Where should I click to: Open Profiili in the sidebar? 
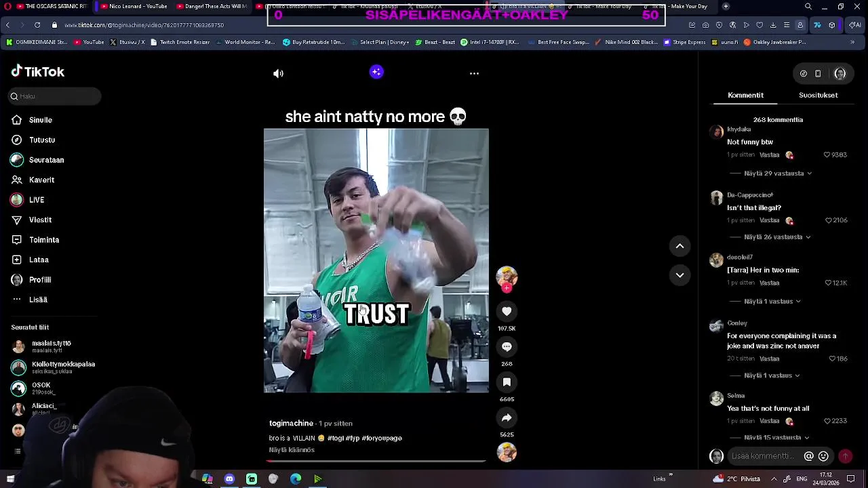31,280
